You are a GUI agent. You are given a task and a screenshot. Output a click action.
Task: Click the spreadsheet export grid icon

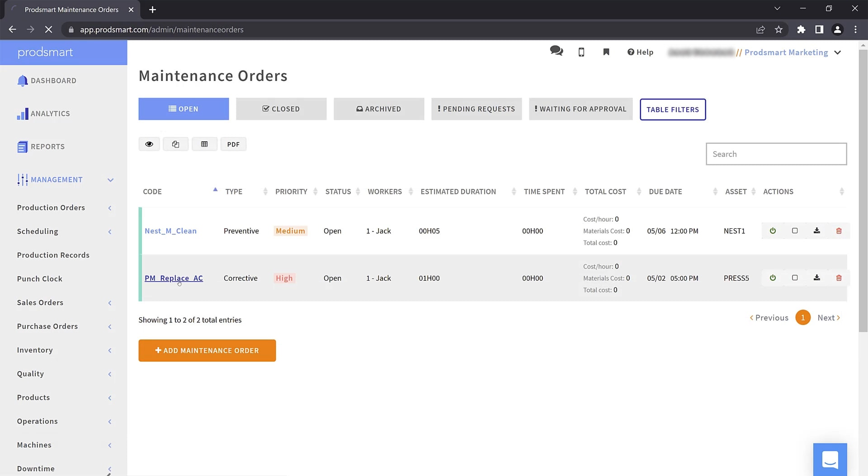[204, 144]
